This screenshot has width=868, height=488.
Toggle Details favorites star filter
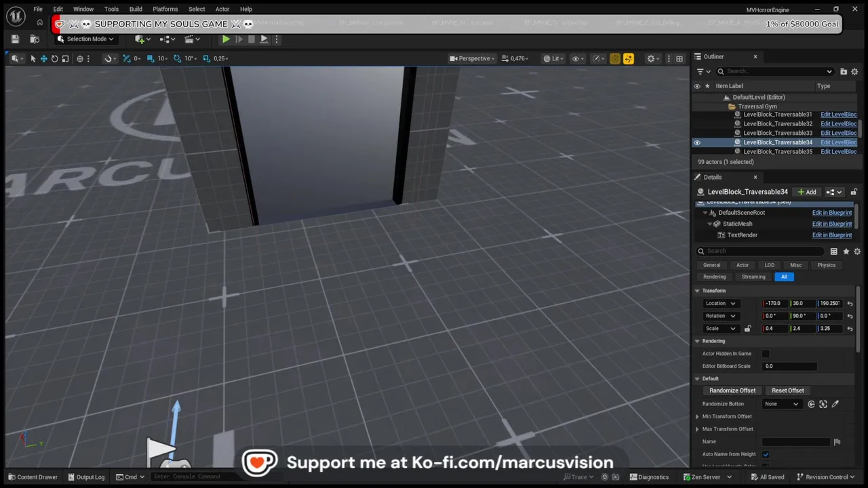[846, 251]
